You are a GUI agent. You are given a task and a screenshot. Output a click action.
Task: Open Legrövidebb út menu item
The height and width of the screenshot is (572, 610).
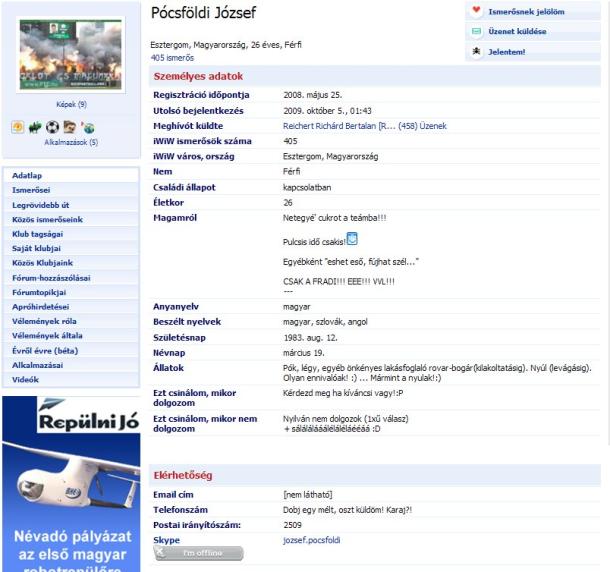[x=71, y=205]
